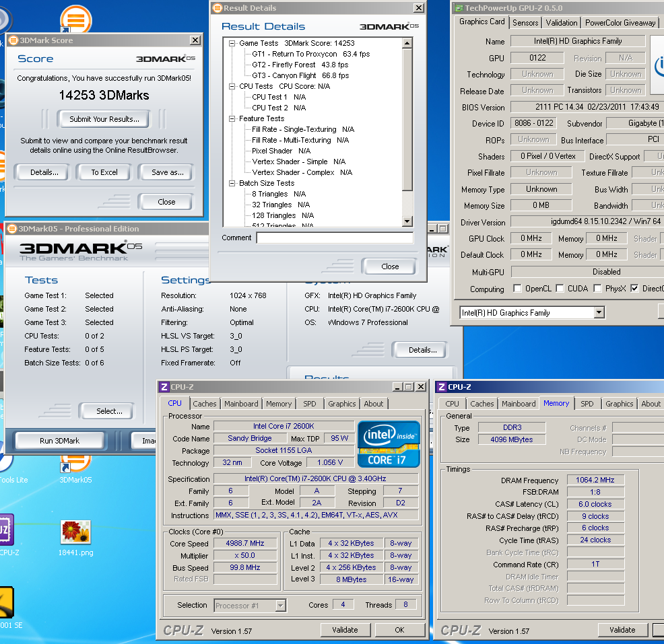
Task: Select Graphics Card tab in GPU-Z
Action: click(x=482, y=22)
